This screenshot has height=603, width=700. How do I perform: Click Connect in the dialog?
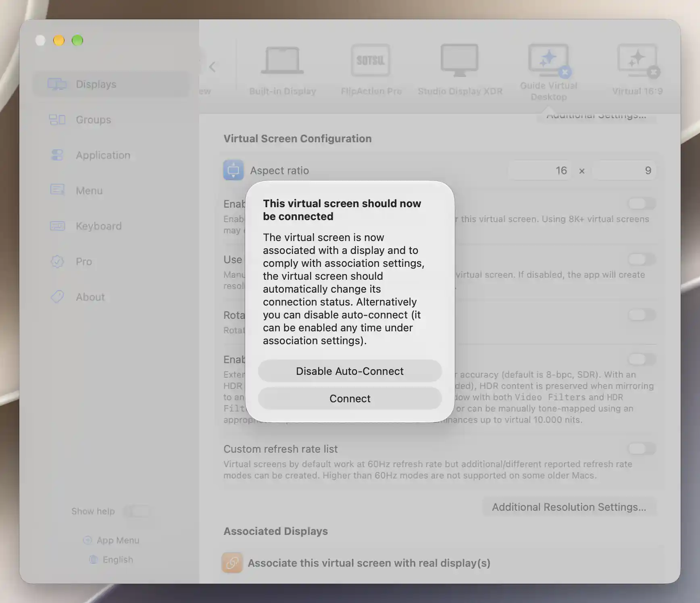pos(350,398)
